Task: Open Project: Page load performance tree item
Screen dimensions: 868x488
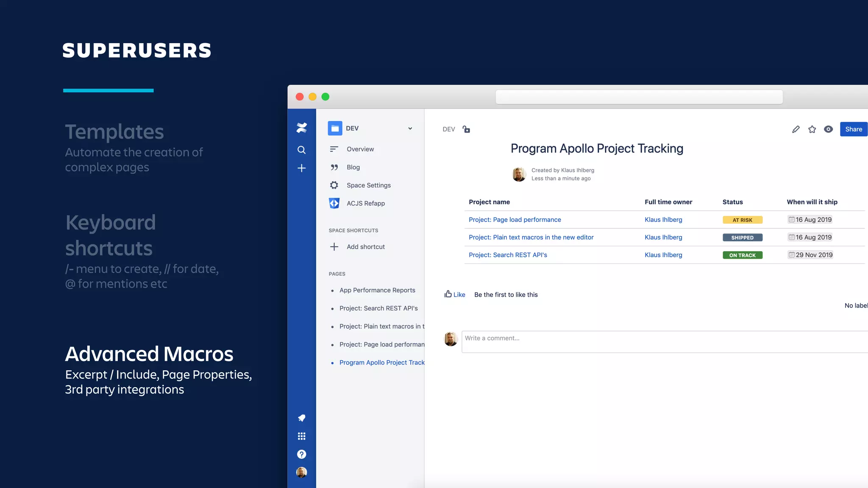Action: point(381,345)
